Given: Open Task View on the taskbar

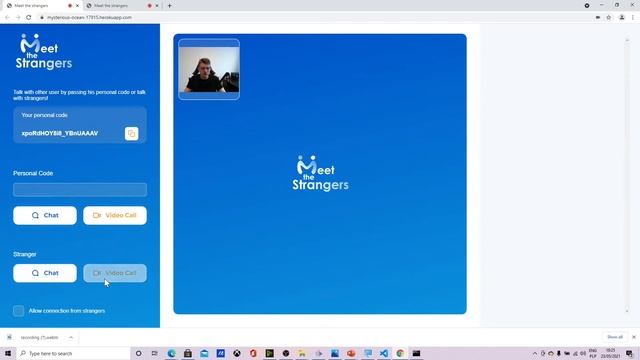Looking at the screenshot, I should (155, 353).
